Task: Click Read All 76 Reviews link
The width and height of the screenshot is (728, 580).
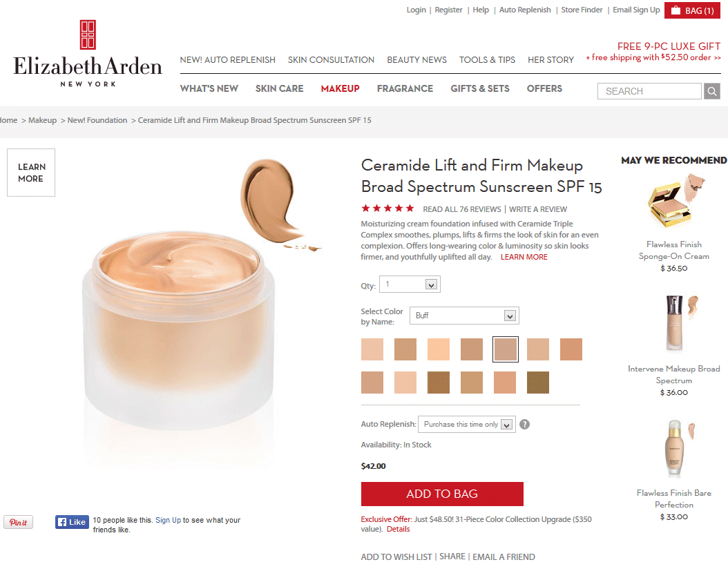Action: pyautogui.click(x=462, y=209)
